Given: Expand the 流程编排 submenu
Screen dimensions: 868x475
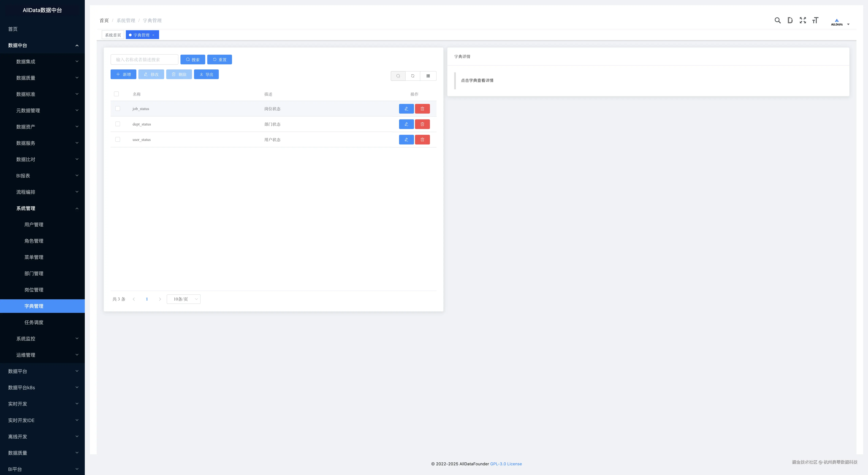Looking at the screenshot, I should pos(42,192).
